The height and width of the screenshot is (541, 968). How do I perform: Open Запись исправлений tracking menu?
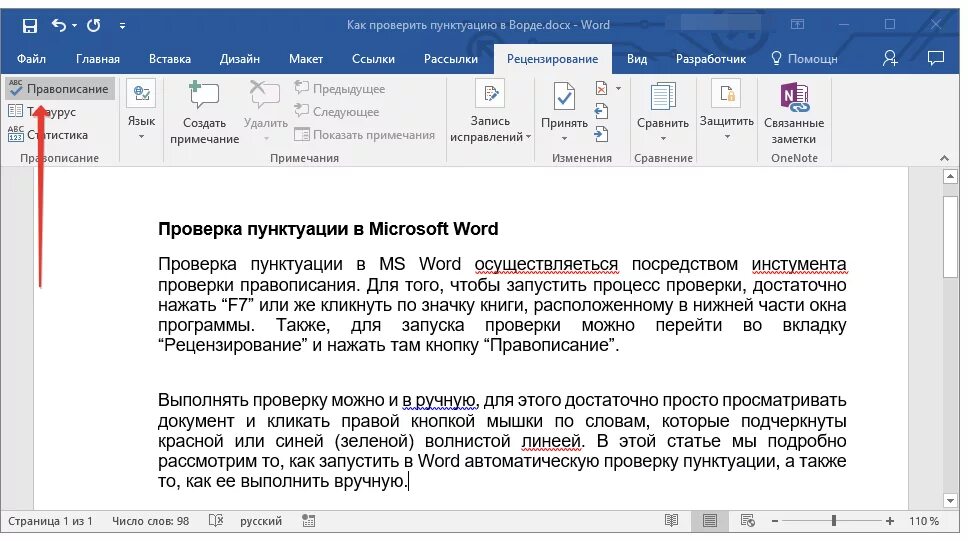click(x=490, y=111)
